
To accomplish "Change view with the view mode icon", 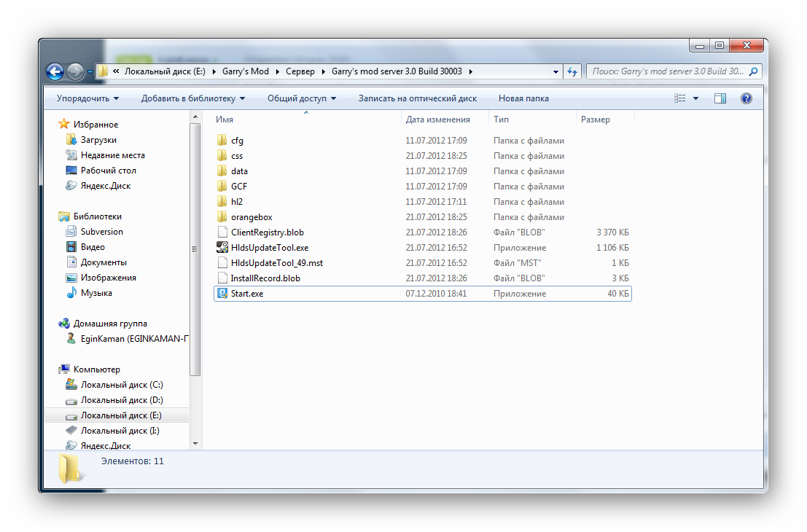I will 680,98.
